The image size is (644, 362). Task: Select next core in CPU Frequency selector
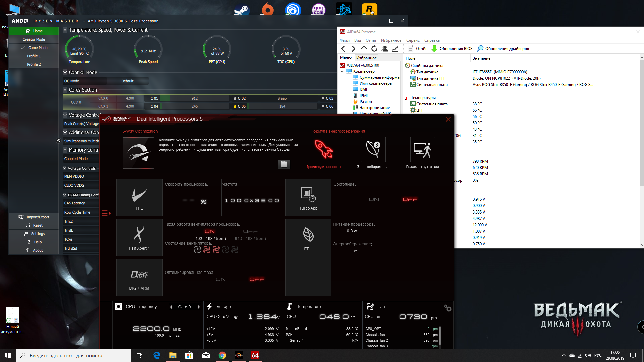(x=199, y=307)
